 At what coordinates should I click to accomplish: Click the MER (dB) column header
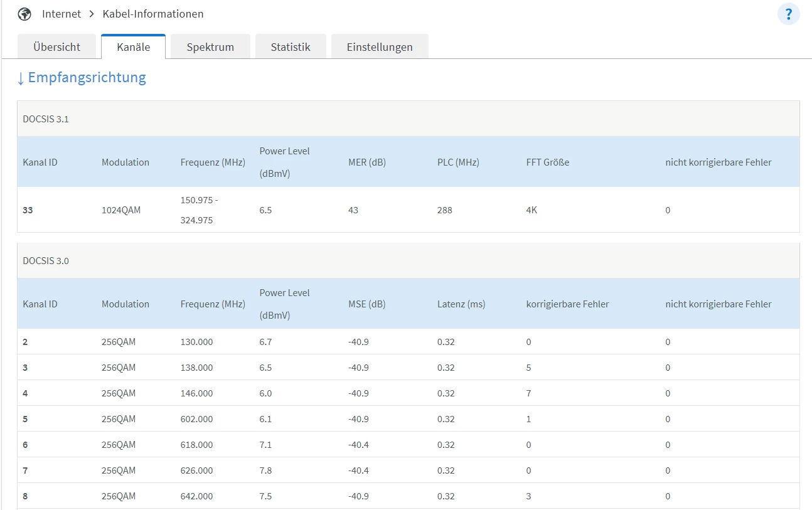(x=367, y=162)
